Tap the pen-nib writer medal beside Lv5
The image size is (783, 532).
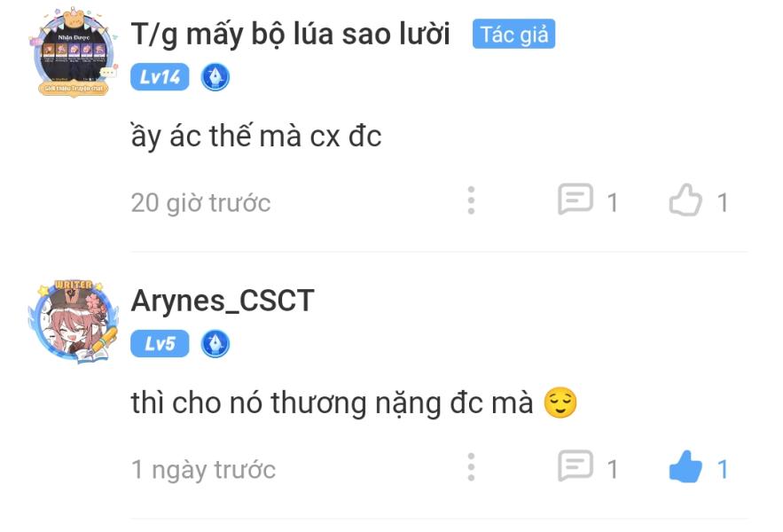point(215,344)
